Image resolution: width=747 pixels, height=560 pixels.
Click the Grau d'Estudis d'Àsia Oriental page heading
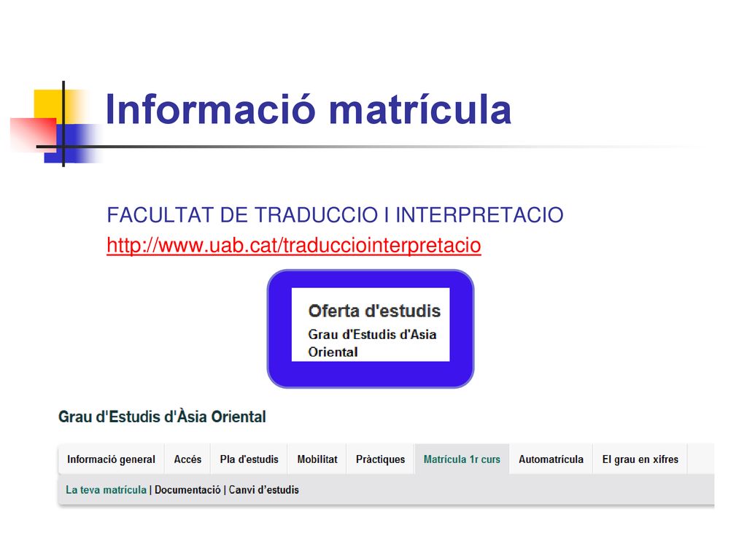(x=162, y=416)
